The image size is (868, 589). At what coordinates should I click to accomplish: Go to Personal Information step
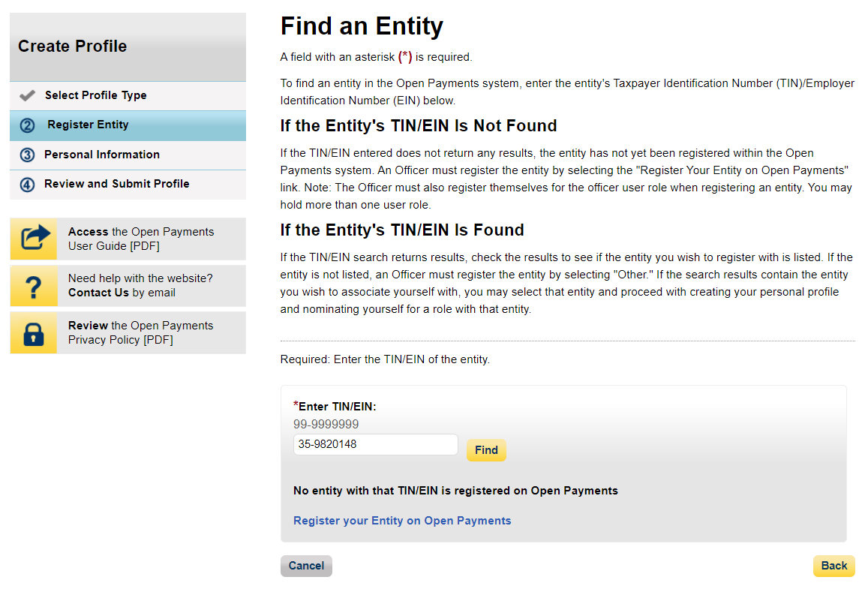(102, 155)
